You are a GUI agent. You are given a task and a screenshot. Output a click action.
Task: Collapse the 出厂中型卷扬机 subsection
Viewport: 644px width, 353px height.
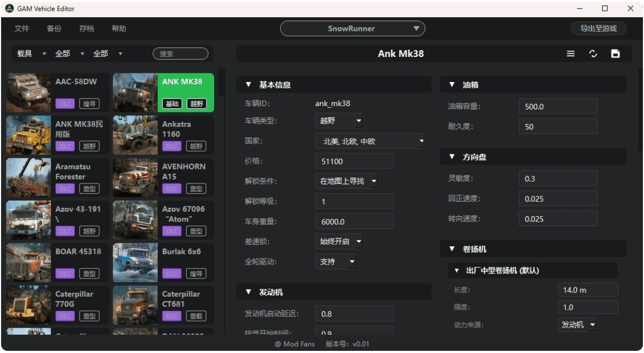pyautogui.click(x=456, y=271)
